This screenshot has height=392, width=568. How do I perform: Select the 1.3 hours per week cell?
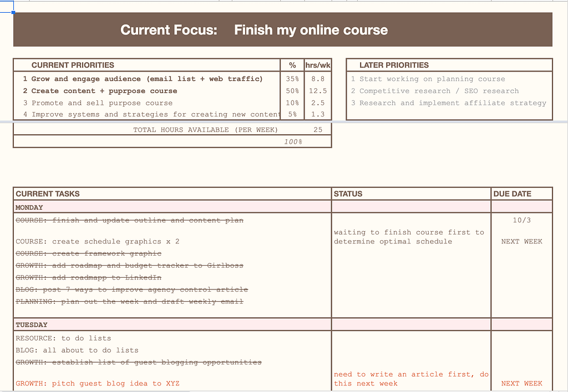(x=318, y=114)
